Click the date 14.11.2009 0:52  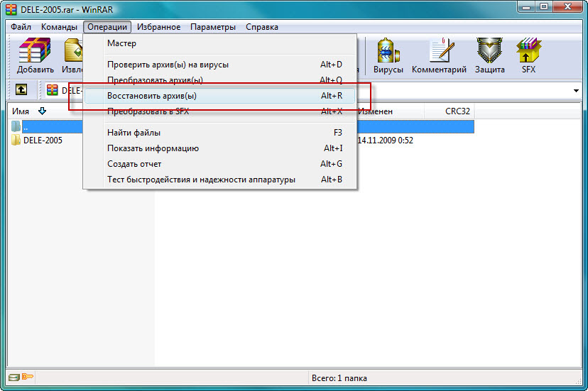click(386, 141)
